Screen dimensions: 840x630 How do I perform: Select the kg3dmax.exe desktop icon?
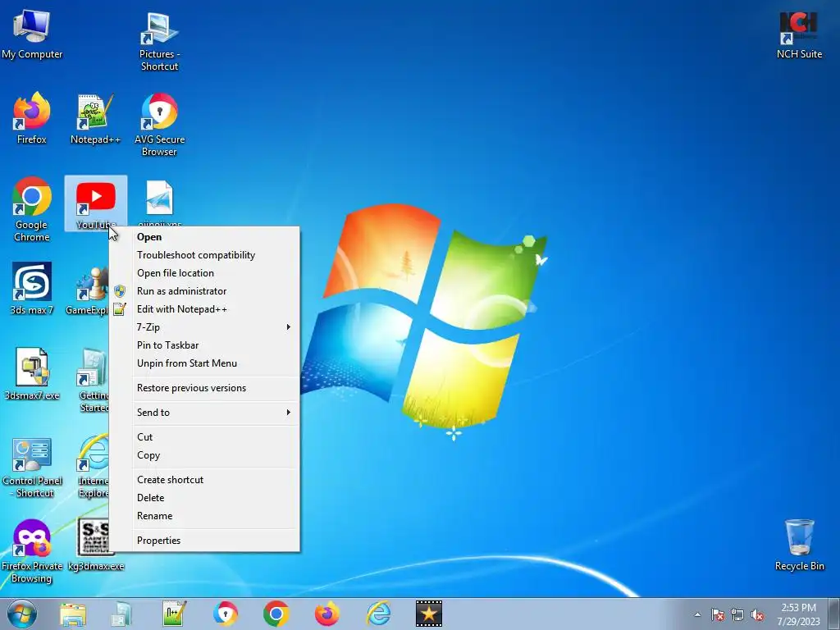click(95, 545)
